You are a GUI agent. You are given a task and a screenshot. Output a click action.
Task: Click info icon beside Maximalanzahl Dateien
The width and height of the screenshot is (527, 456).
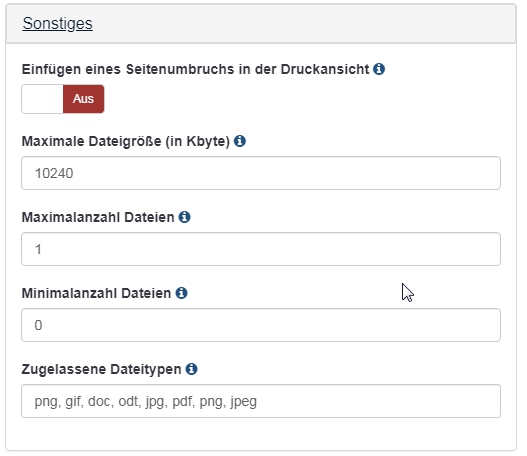184,217
